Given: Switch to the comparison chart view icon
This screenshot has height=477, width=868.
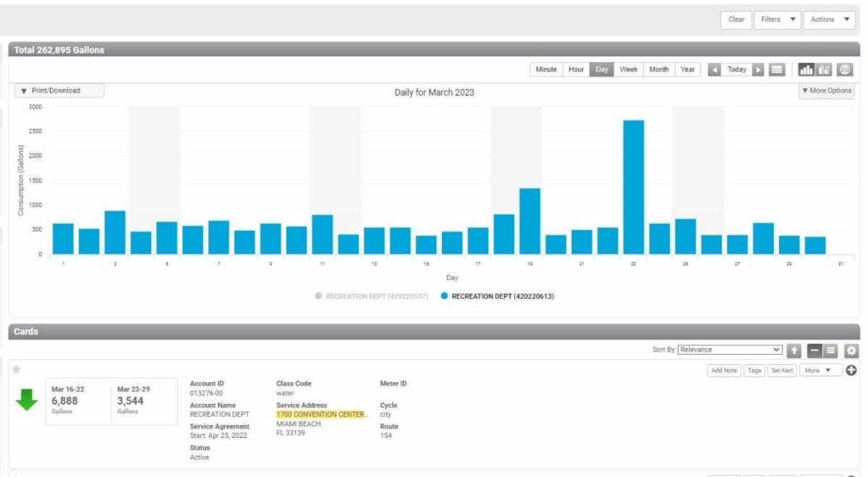Looking at the screenshot, I should tap(825, 69).
